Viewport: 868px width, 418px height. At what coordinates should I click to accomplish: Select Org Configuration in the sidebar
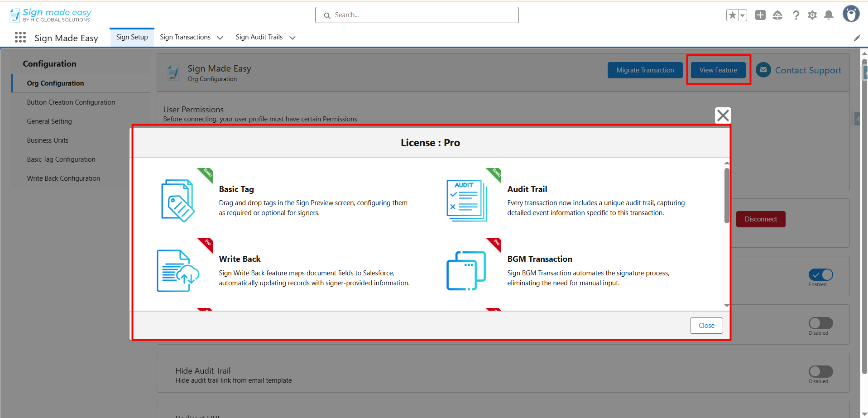tap(82, 83)
